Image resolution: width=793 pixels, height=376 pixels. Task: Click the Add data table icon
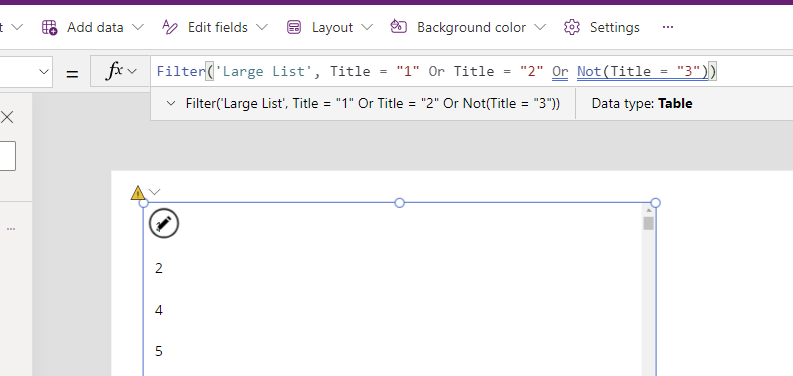pos(50,27)
